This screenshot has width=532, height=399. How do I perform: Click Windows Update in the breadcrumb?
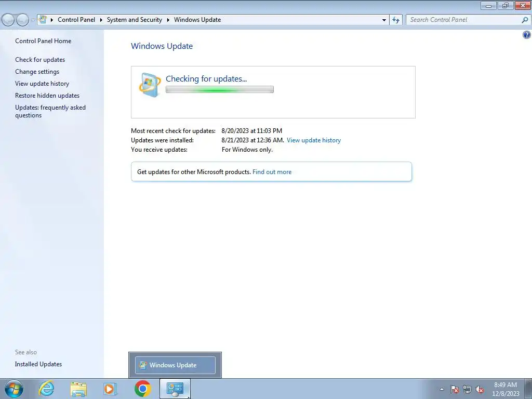197,20
